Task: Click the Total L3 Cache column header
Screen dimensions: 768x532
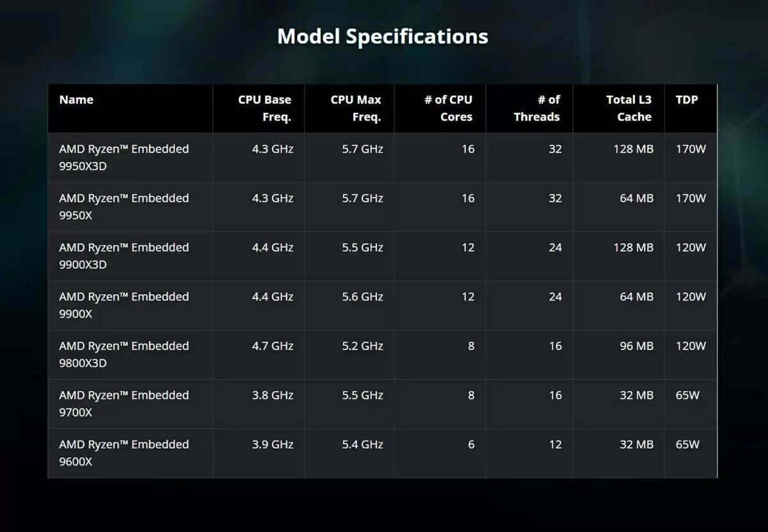Action: pyautogui.click(x=628, y=108)
